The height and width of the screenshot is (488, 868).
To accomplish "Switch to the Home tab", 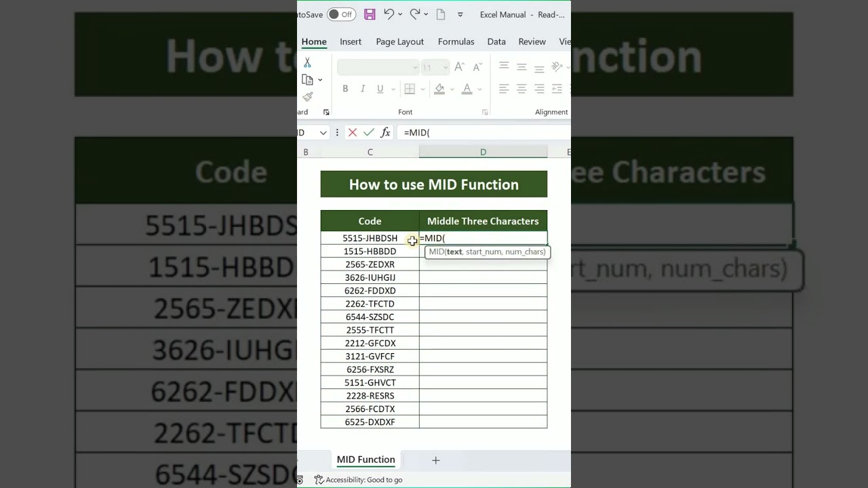I will click(314, 41).
